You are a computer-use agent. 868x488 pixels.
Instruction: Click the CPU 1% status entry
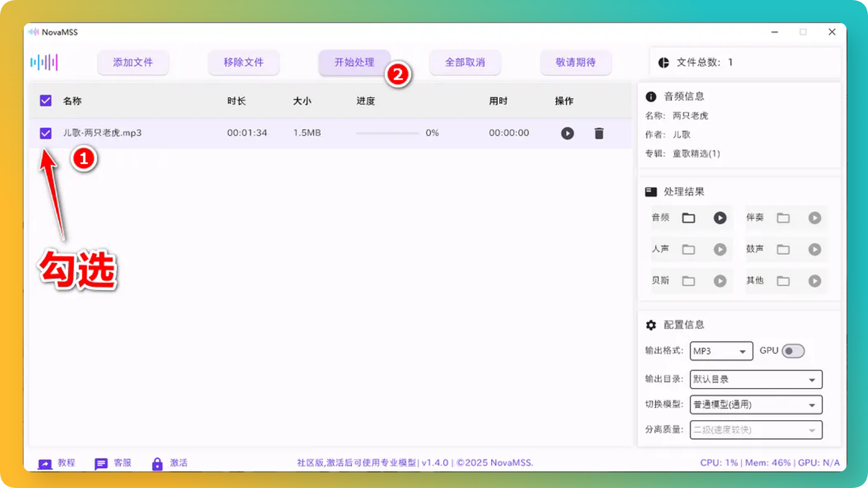(x=719, y=463)
